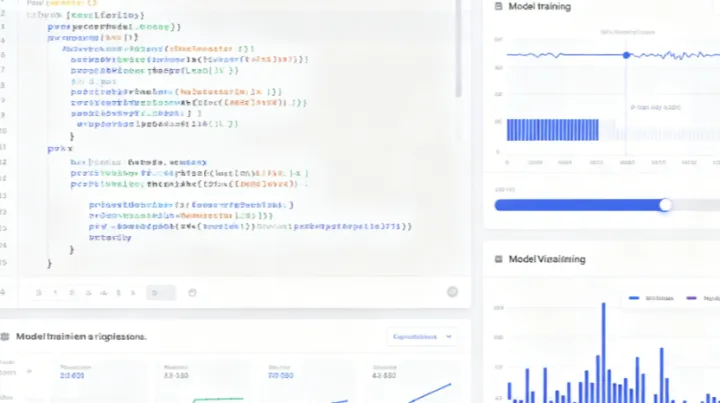This screenshot has height=403, width=720.
Task: Click the clipboard icon in the editor toolbar
Action: tap(192, 292)
